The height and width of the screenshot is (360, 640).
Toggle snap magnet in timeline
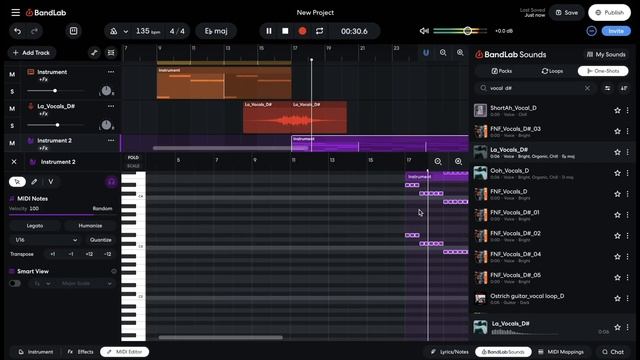pos(426,53)
